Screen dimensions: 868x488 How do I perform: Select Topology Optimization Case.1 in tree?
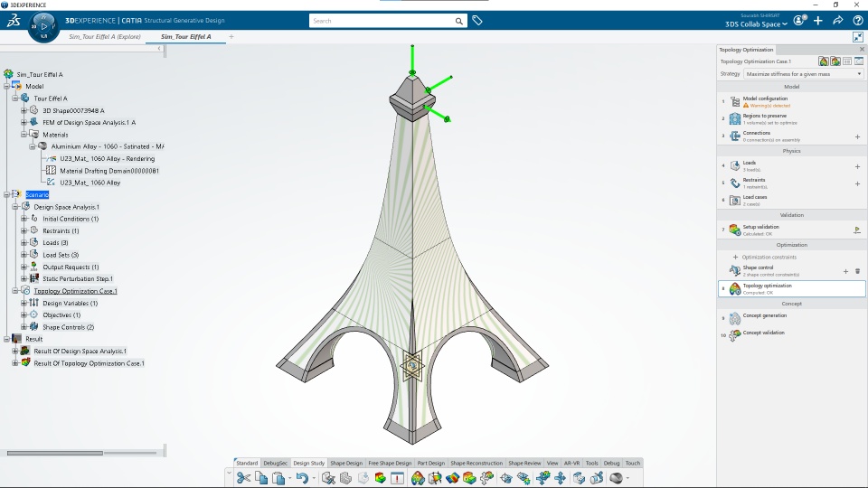75,291
